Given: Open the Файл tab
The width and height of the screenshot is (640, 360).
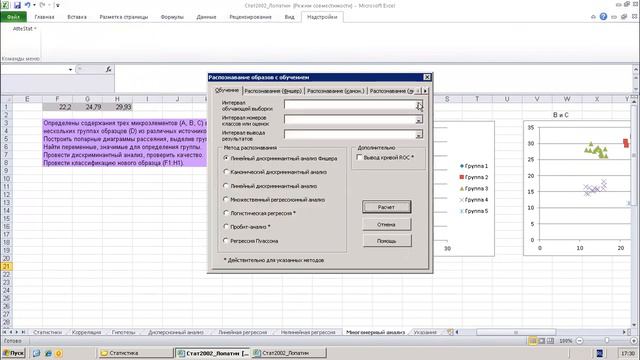Looking at the screenshot, I should pos(13,17).
